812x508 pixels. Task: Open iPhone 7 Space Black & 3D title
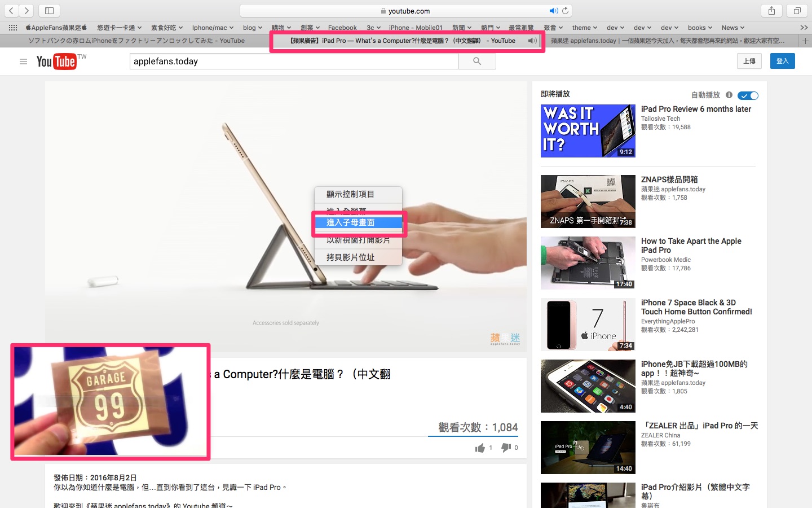[696, 307]
